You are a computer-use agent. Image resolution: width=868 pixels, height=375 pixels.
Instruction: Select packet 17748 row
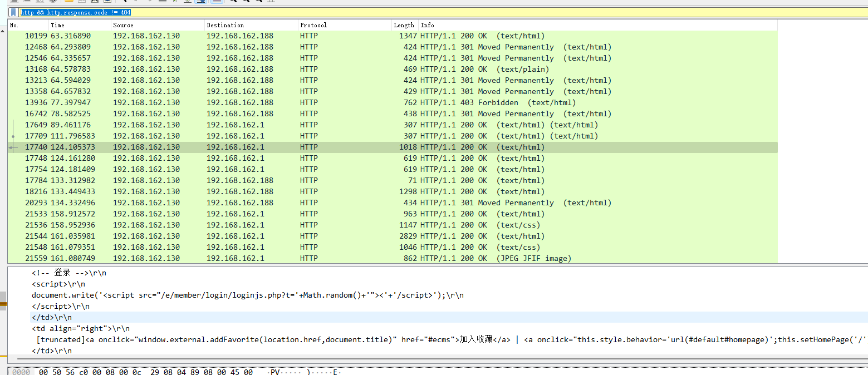pyautogui.click(x=393, y=158)
